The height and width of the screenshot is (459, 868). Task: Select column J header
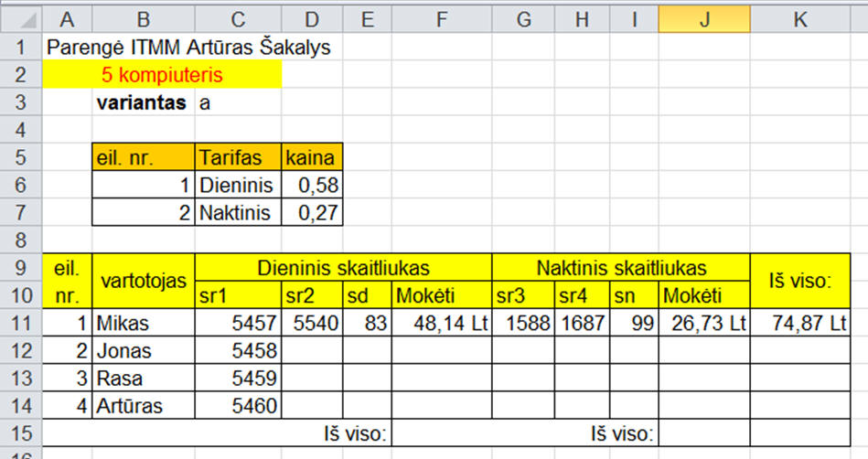[703, 19]
